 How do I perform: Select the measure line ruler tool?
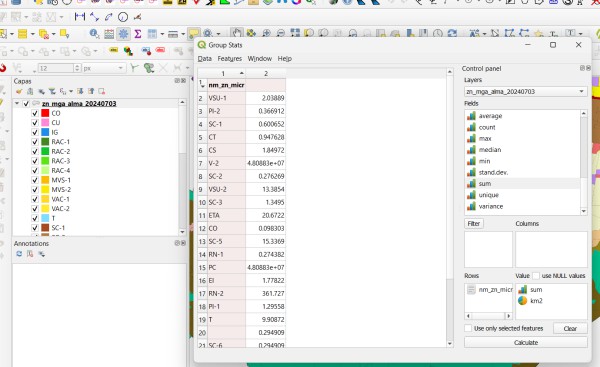(x=173, y=34)
